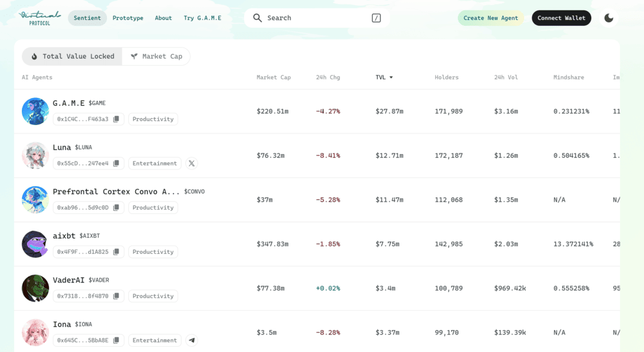Select the Sentient tab
The image size is (644, 352).
pyautogui.click(x=87, y=18)
